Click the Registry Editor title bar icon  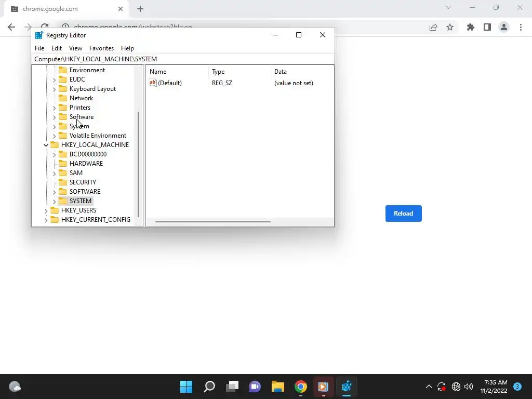pyautogui.click(x=39, y=35)
